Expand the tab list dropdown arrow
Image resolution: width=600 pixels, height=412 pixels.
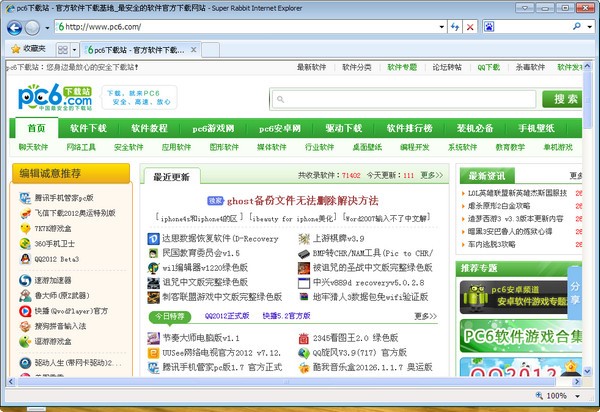click(x=74, y=49)
